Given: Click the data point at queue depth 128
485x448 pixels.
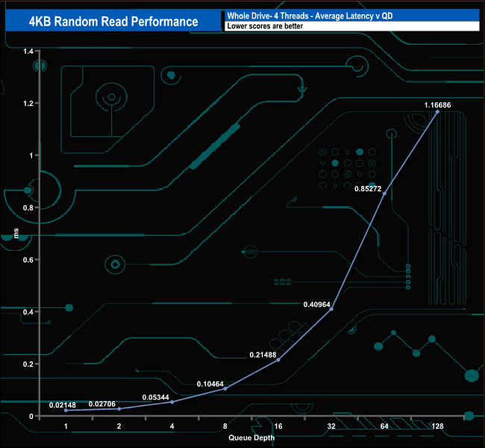Looking at the screenshot, I should [x=437, y=111].
